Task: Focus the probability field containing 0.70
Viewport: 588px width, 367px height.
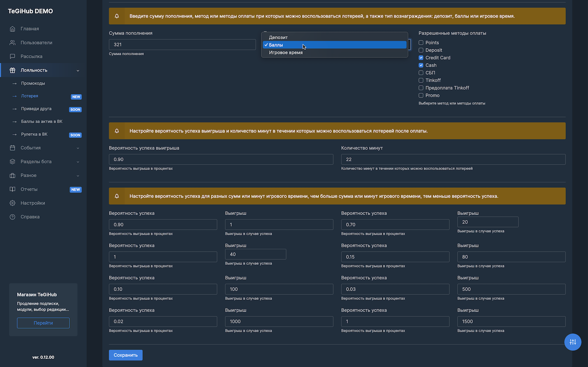Action: click(x=395, y=225)
